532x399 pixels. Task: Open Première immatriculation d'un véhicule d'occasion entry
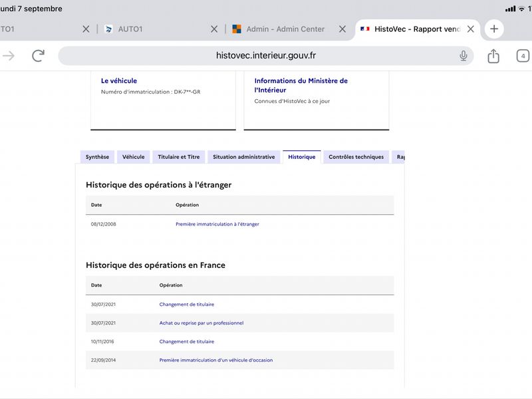click(215, 360)
